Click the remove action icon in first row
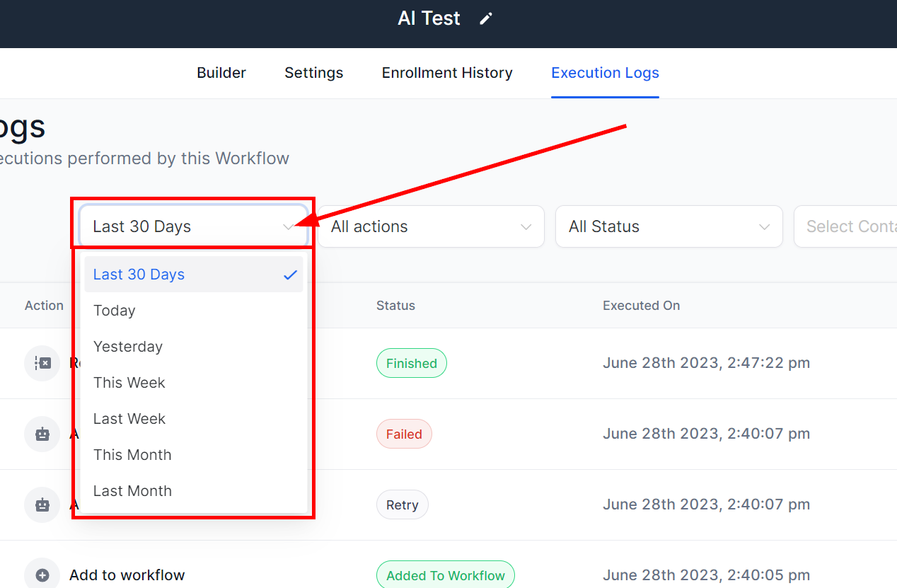The image size is (897, 588). point(42,363)
